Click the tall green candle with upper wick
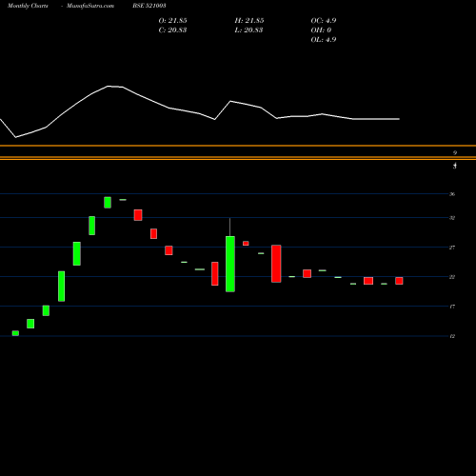 tap(230, 264)
